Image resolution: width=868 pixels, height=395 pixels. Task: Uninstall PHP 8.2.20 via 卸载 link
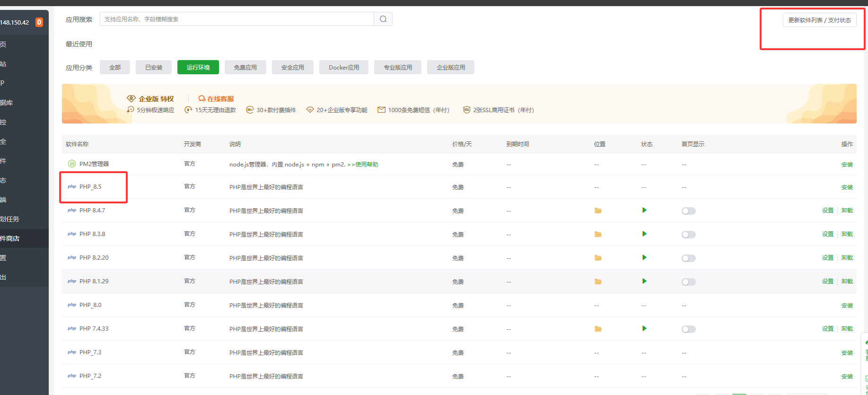click(847, 258)
